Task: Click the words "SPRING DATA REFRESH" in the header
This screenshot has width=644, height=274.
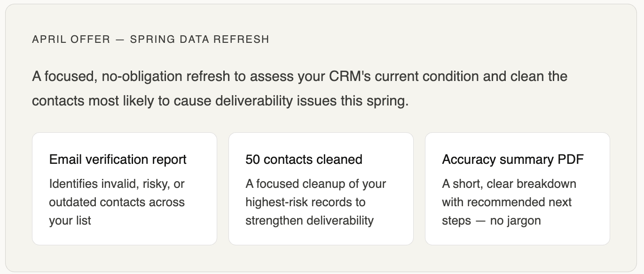Action: pos(199,40)
